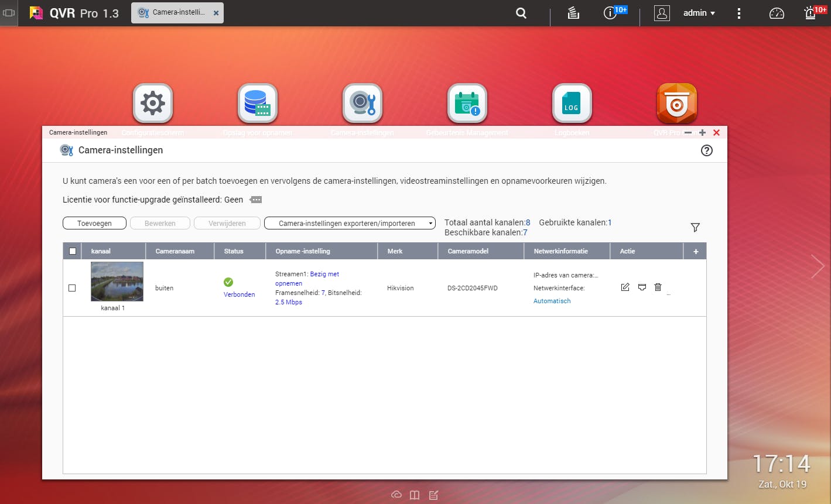Toggle the desktop view icon beside QVR Pro logo
The height and width of the screenshot is (504, 831).
pyautogui.click(x=9, y=13)
